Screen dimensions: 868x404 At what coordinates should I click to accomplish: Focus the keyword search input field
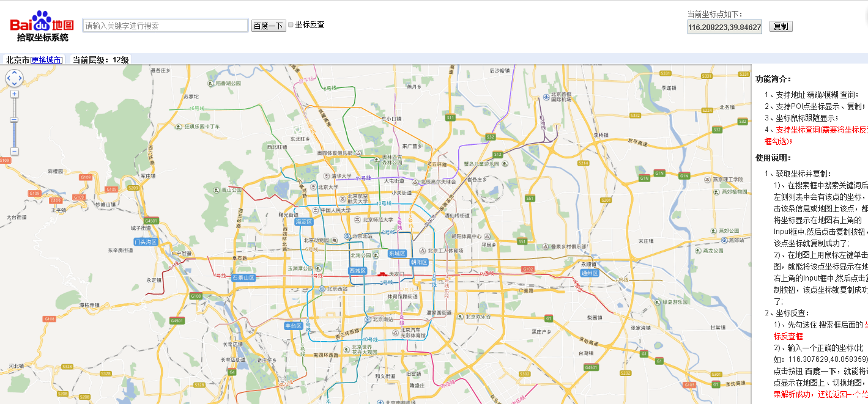165,26
